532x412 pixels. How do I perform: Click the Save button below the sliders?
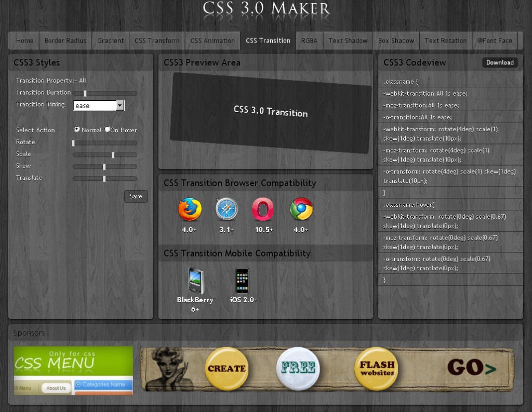[136, 196]
